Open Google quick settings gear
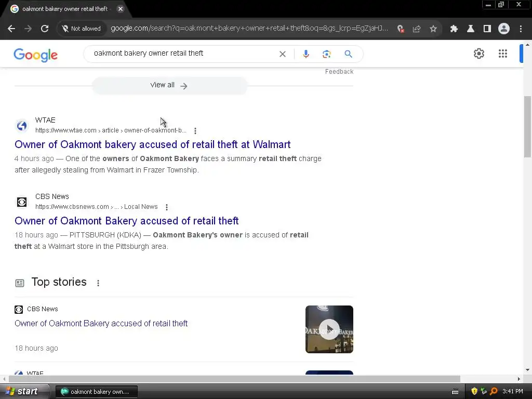532x399 pixels. point(478,54)
